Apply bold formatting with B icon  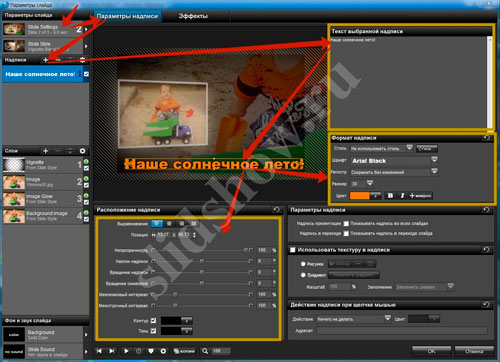(390, 196)
